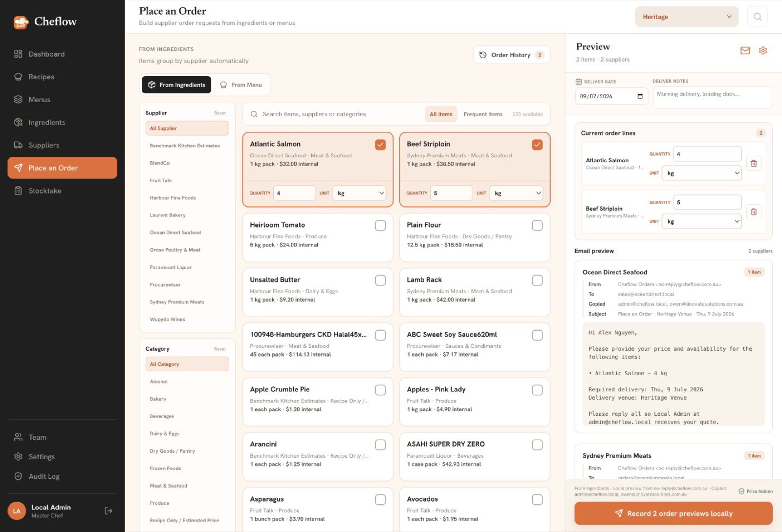Select the Lamb Rack checkbox
The width and height of the screenshot is (782, 532).
click(537, 280)
